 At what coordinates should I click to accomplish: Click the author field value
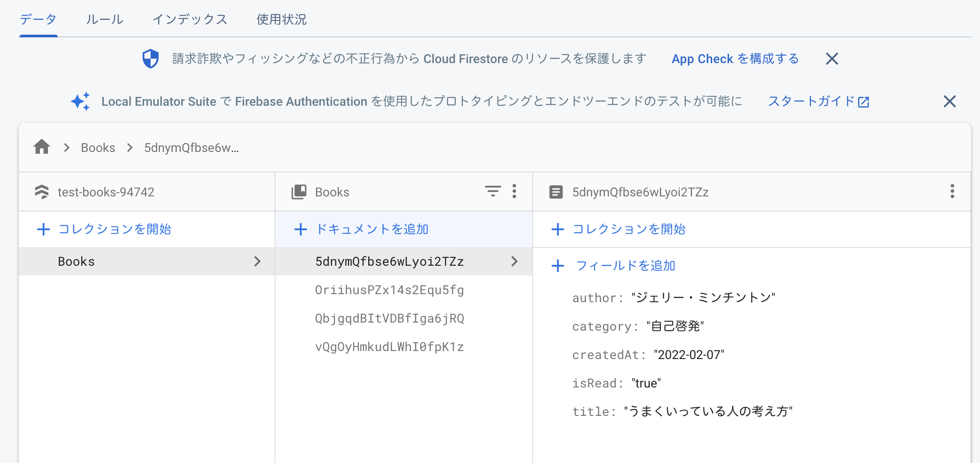[703, 297]
